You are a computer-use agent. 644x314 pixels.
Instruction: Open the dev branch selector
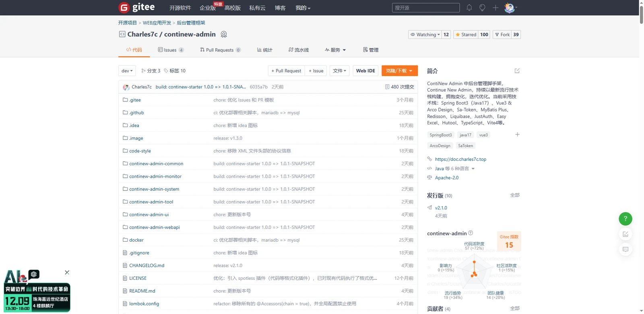point(127,71)
